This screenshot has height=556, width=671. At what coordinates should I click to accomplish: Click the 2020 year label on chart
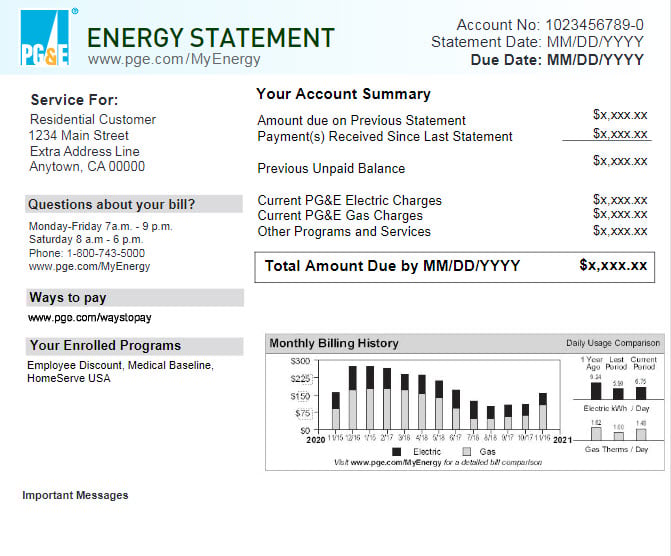[x=316, y=440]
